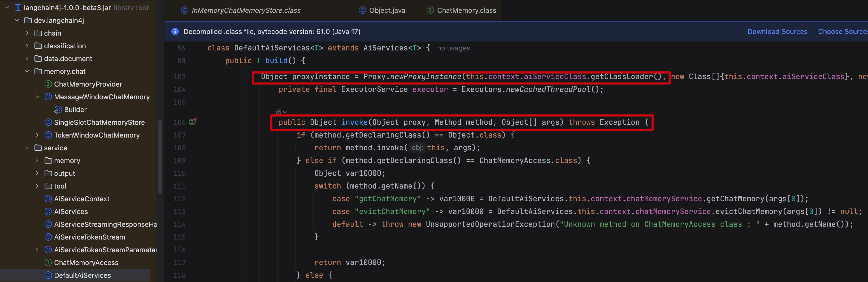
Task: Click the 'evictChatMemory' string literal on line 113
Action: [392, 212]
